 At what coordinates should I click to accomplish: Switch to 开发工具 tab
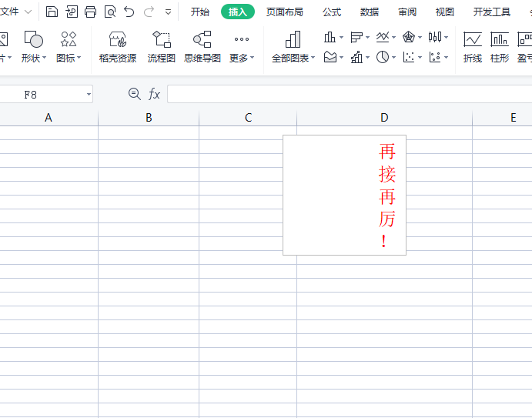point(492,12)
